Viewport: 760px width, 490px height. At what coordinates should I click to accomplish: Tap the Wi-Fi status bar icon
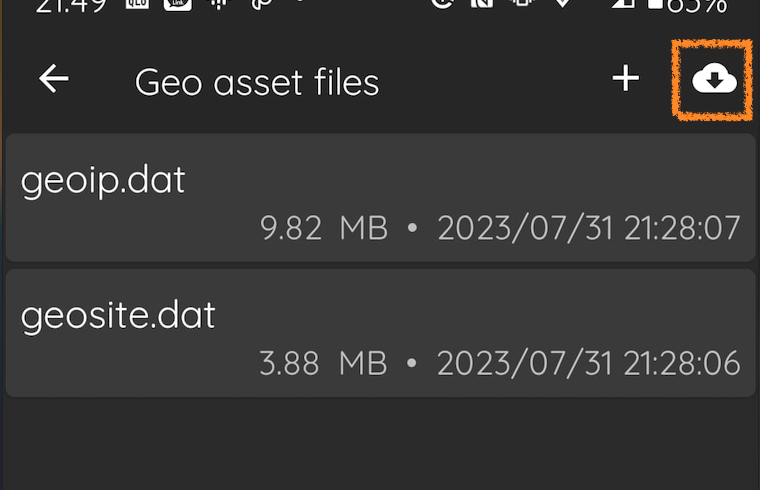562,4
